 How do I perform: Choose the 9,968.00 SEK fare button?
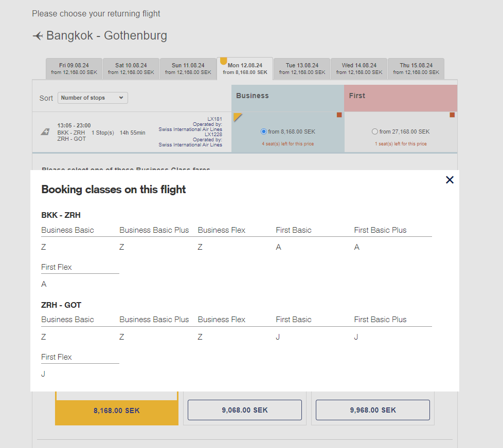tap(373, 410)
